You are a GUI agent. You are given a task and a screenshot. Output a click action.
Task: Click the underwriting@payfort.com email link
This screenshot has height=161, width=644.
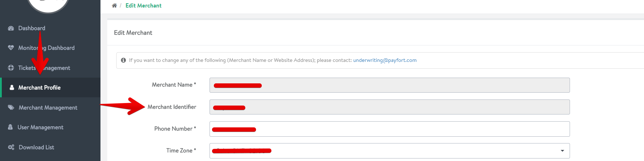pos(385,60)
